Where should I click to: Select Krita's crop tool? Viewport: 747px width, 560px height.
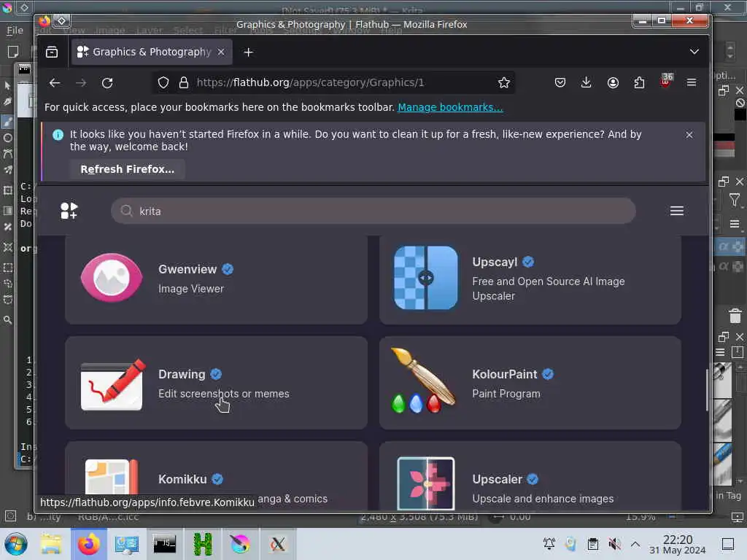point(7,190)
